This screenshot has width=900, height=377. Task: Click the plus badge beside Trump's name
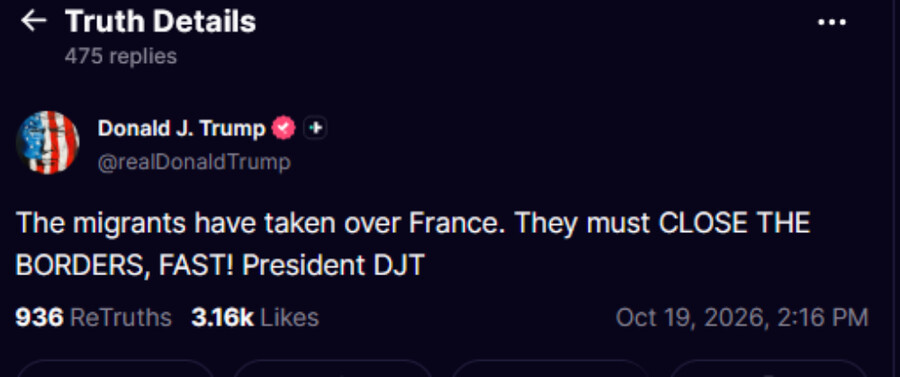pyautogui.click(x=315, y=128)
